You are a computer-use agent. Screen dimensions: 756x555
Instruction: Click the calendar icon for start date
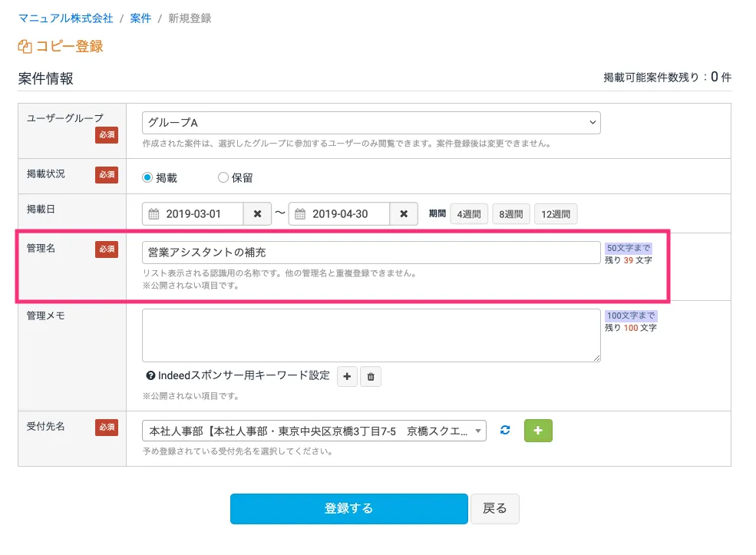click(154, 214)
